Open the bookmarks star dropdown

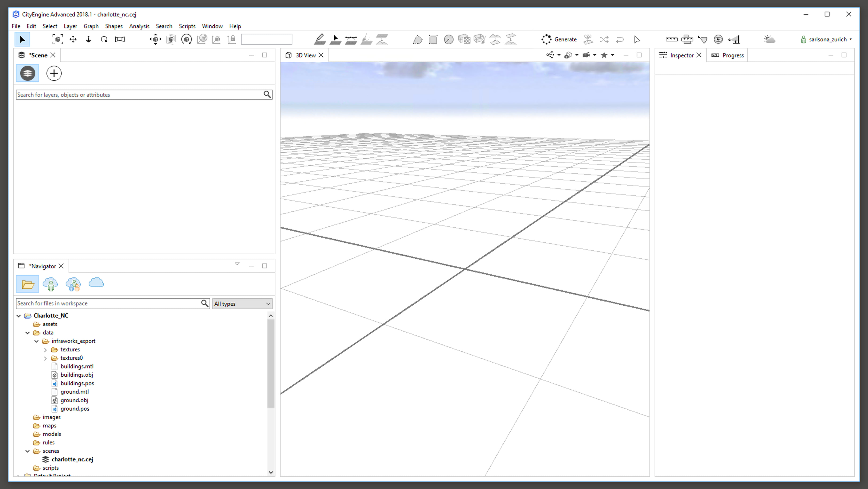pos(612,55)
